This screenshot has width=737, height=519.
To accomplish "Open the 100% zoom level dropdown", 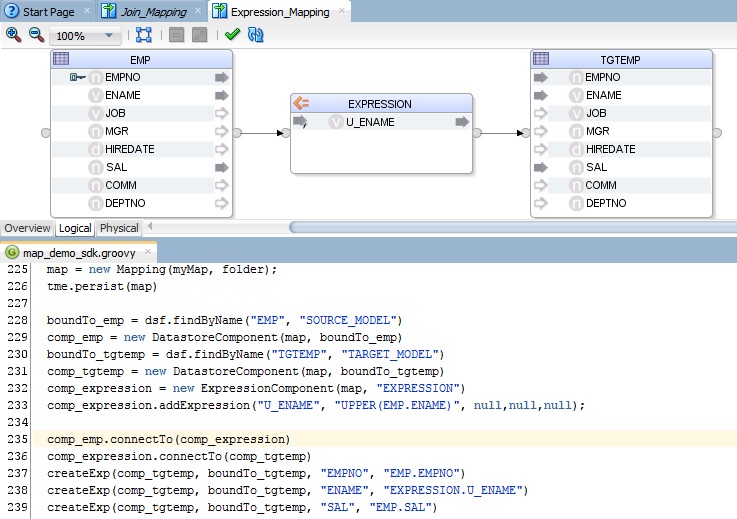I will coord(108,36).
